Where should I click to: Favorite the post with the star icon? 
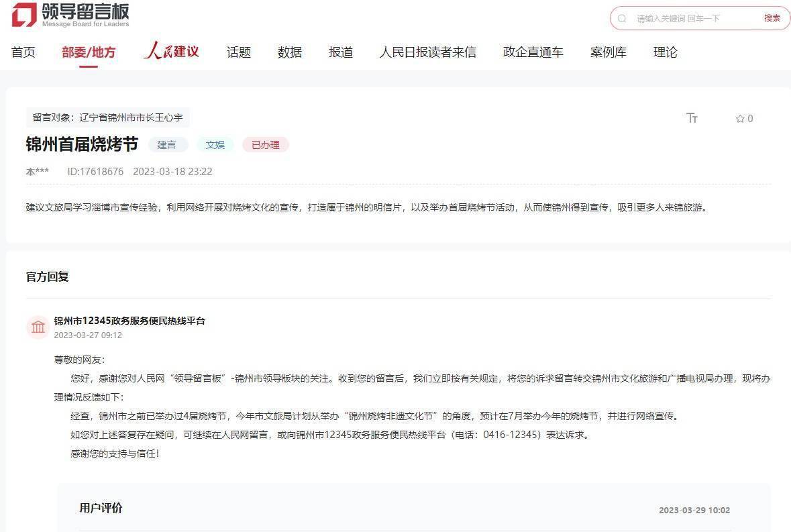[x=740, y=119]
